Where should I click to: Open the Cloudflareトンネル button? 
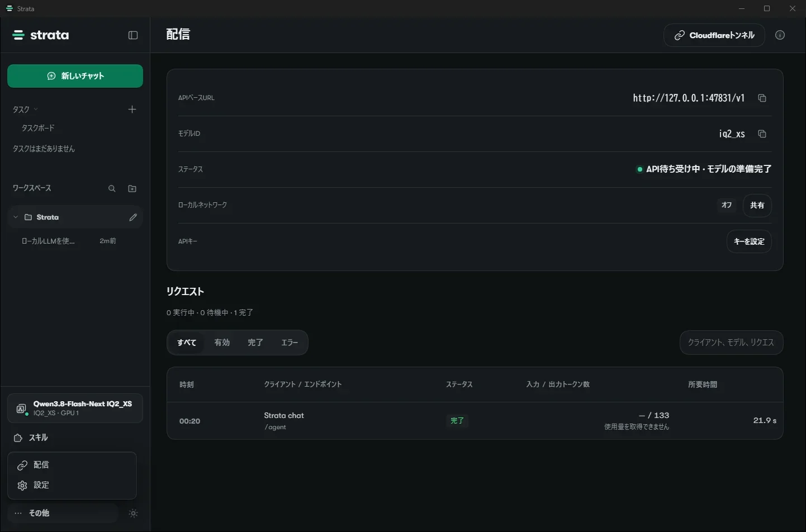(714, 35)
